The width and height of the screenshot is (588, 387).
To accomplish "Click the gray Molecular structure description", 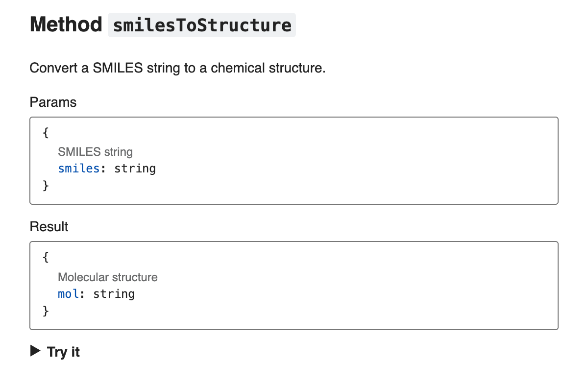I will [x=108, y=277].
